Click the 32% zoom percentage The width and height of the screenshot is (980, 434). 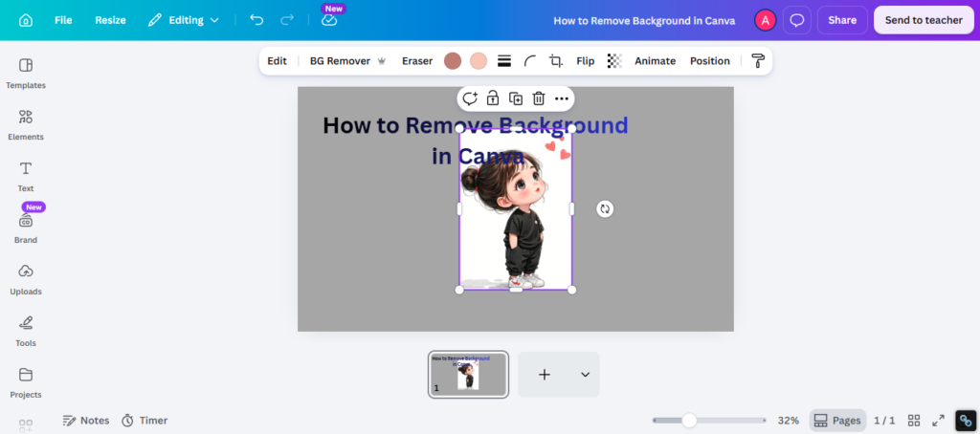[x=789, y=421]
